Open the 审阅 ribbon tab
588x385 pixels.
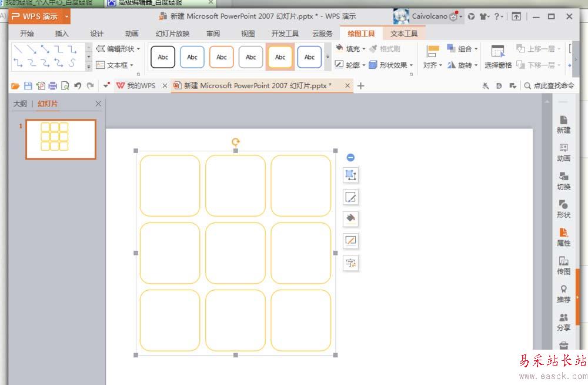point(213,34)
